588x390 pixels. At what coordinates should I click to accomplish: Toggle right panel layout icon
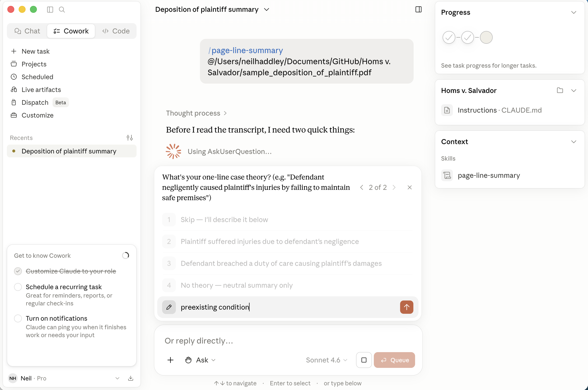(418, 9)
